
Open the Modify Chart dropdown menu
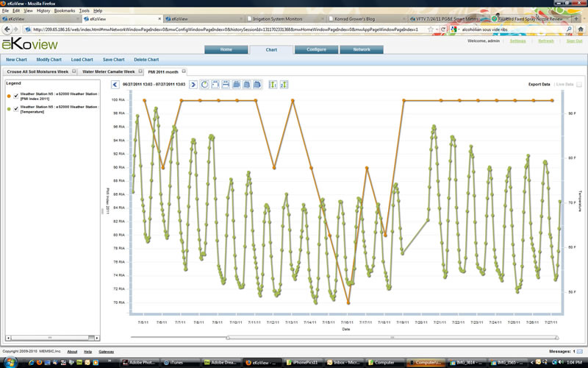49,60
